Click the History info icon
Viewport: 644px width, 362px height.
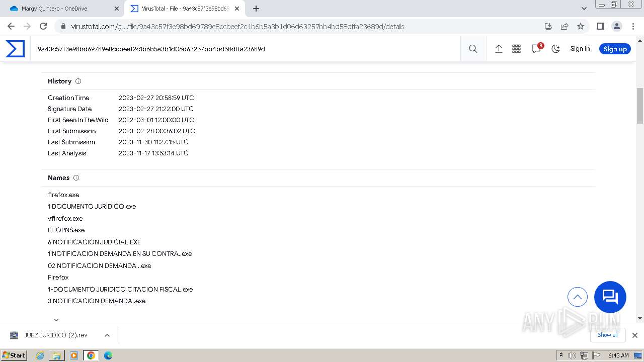tap(78, 81)
